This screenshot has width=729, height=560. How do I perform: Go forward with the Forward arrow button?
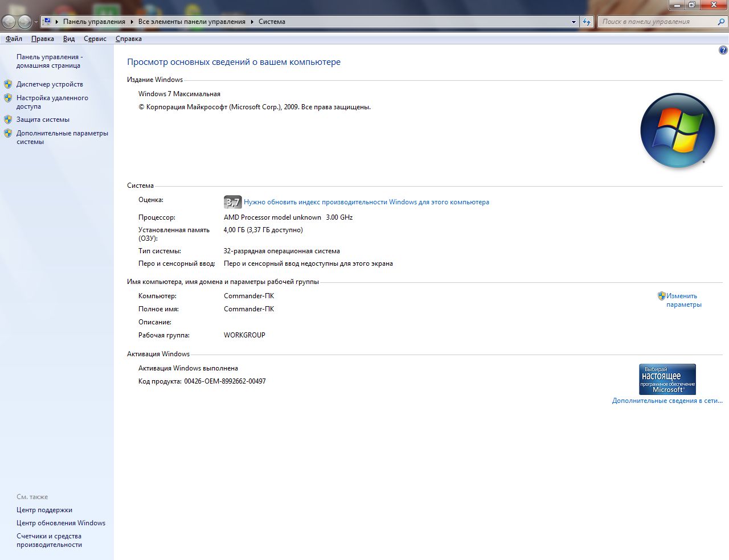point(25,22)
